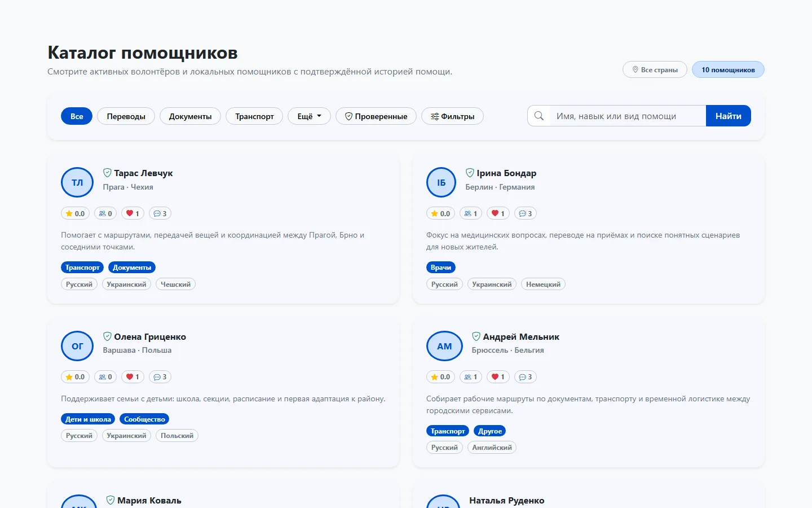The image size is (812, 508).
Task: Click verified shield icon next to Ірина Бондар
Action: tap(470, 173)
